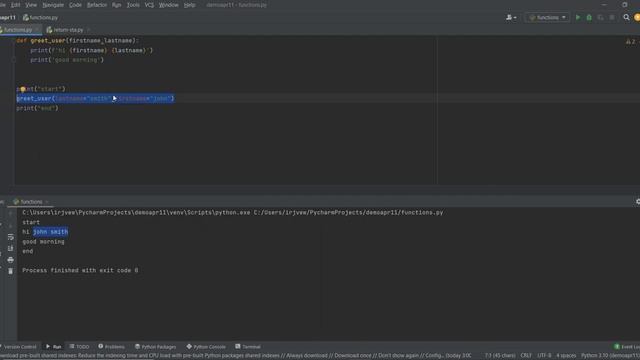Click the Print icon in Run panel
The image size is (640, 360).
(x=11, y=260)
